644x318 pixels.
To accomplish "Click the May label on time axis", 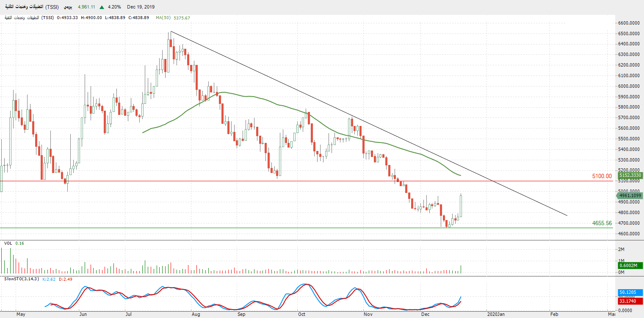I will pos(21,315).
